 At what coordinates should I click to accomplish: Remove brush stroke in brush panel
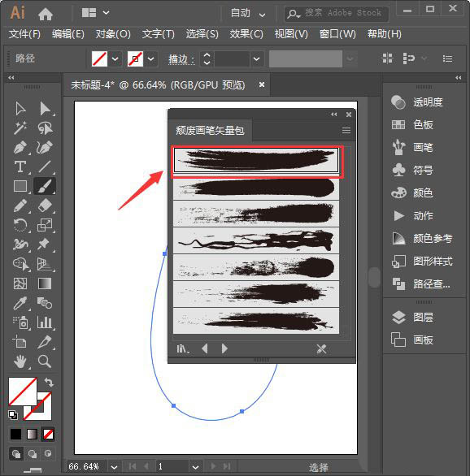tap(321, 348)
